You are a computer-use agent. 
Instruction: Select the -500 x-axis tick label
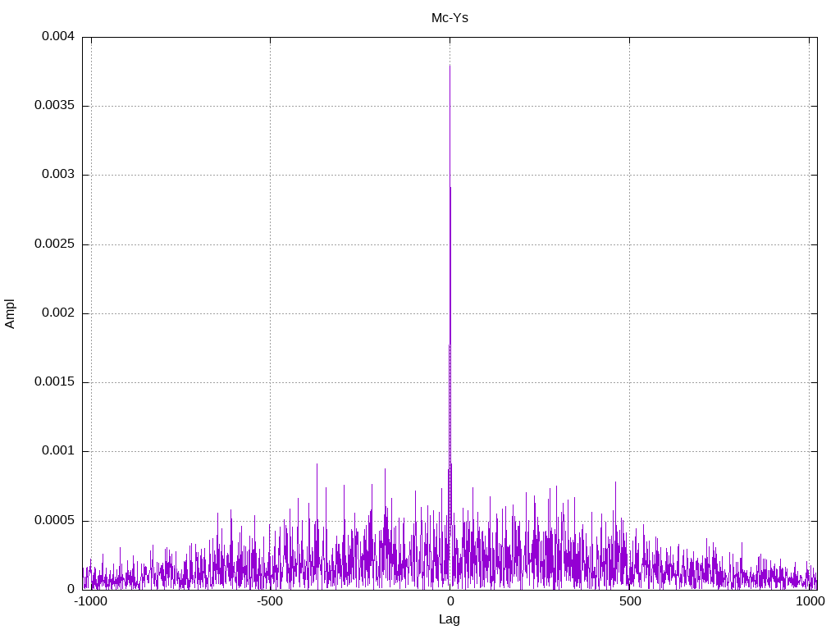point(270,601)
